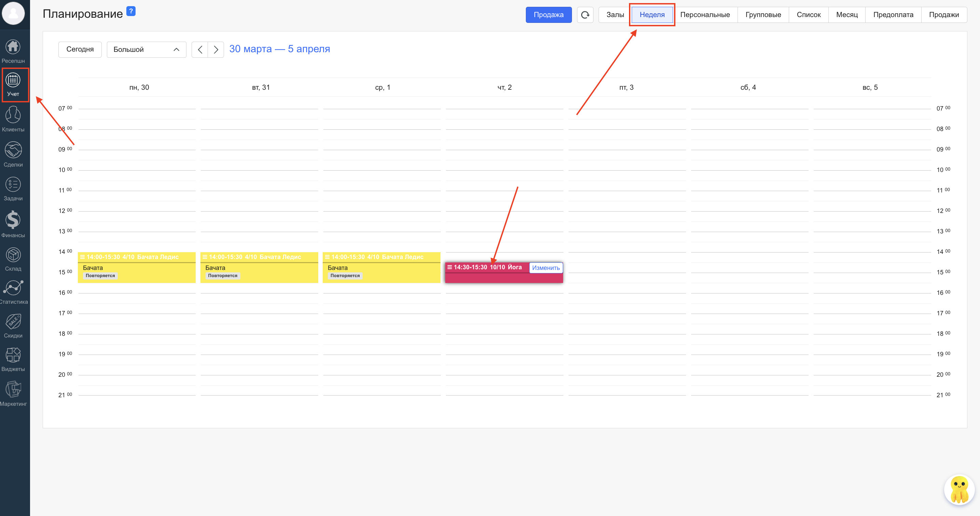Switch to the Групповые tab
This screenshot has width=980, height=516.
[x=763, y=15]
